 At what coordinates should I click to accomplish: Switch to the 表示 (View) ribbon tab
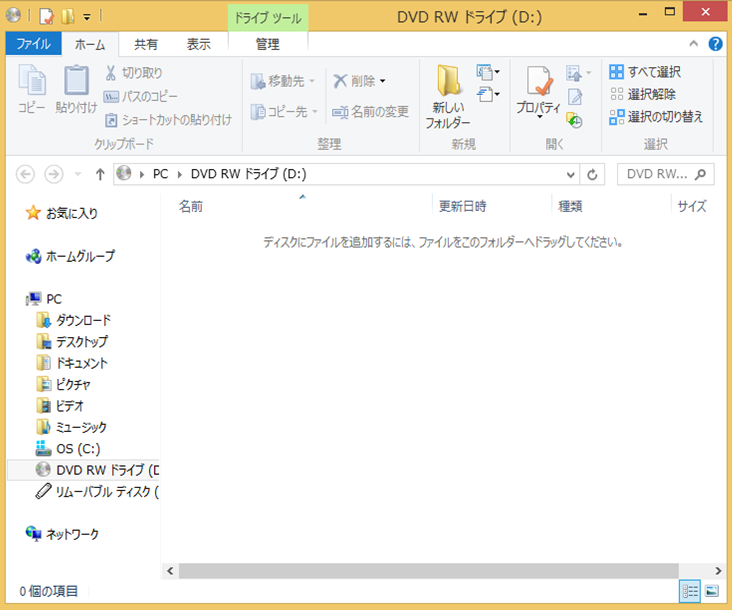198,44
